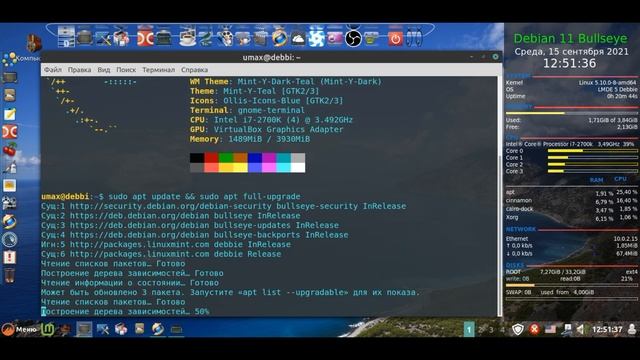Open the trash bin in left dock

tap(9, 275)
